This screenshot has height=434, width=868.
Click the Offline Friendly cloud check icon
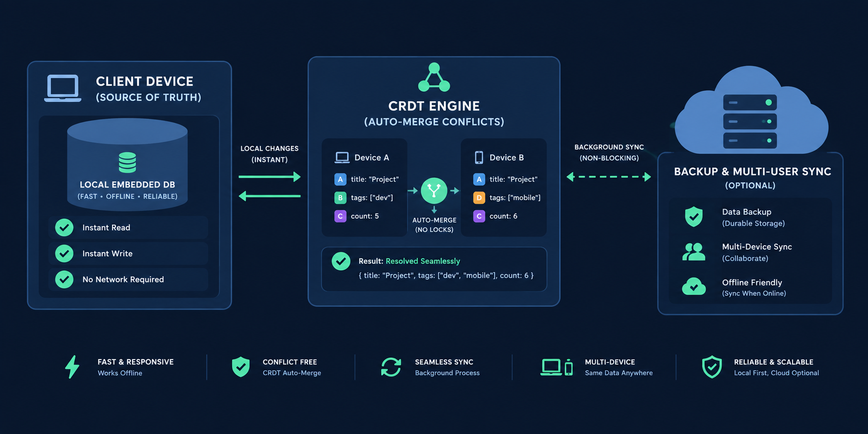click(694, 286)
